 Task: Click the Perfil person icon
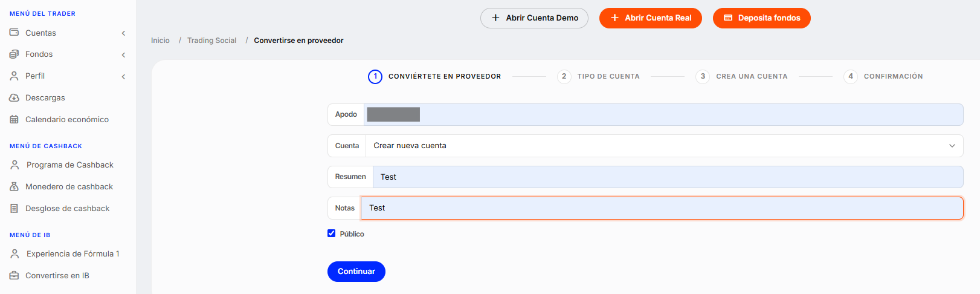tap(14, 76)
